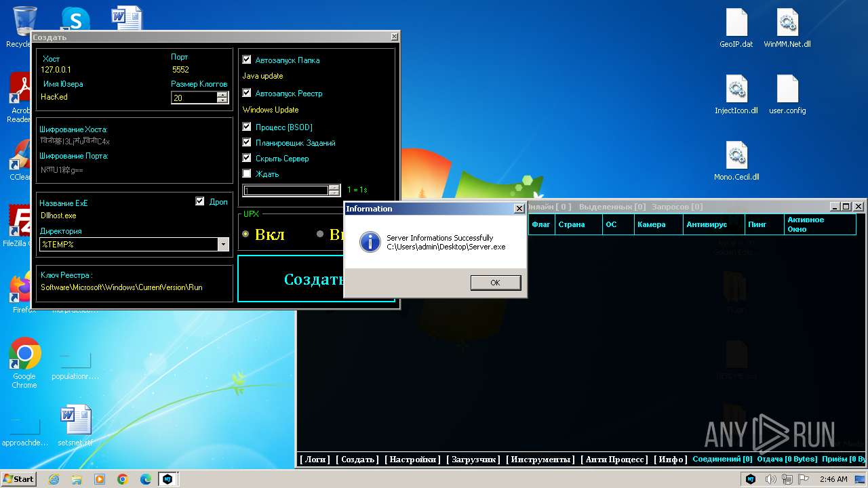868x488 pixels.
Task: Select setsnet.rtf desktop document
Action: point(75,426)
